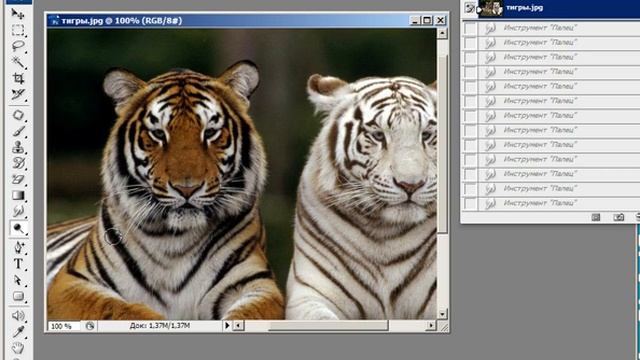Activate the Crop tool
Image resolution: width=640 pixels, height=360 pixels.
18,78
